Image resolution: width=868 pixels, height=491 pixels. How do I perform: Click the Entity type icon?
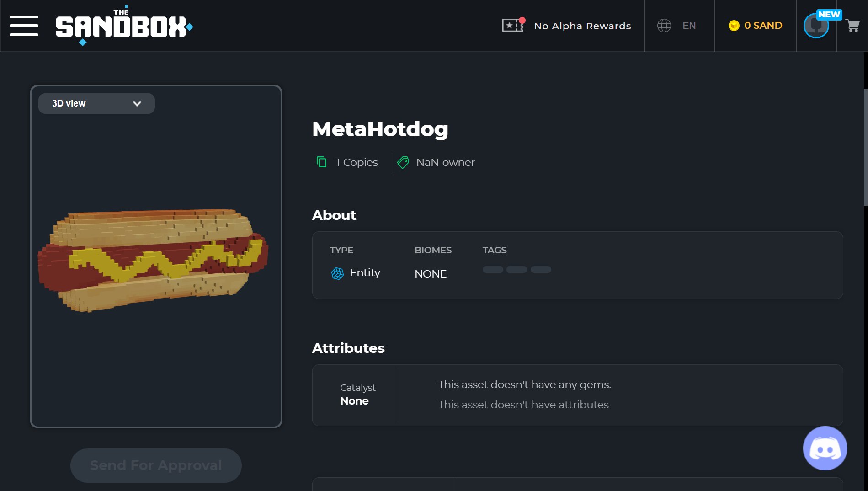click(337, 273)
